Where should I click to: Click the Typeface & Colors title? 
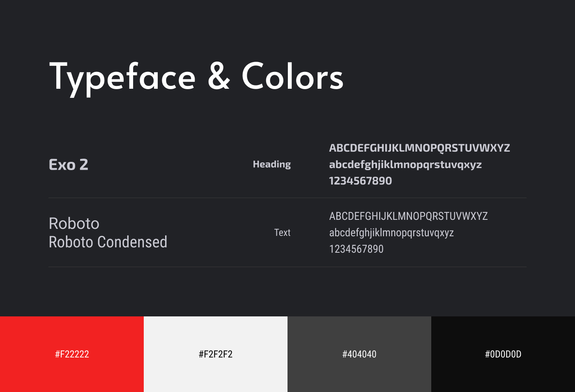(196, 77)
